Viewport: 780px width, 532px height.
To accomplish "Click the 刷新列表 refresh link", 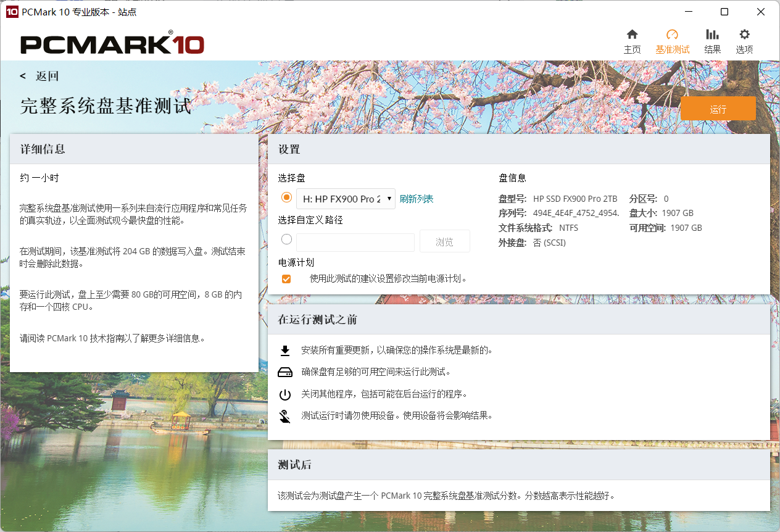I will (x=417, y=199).
